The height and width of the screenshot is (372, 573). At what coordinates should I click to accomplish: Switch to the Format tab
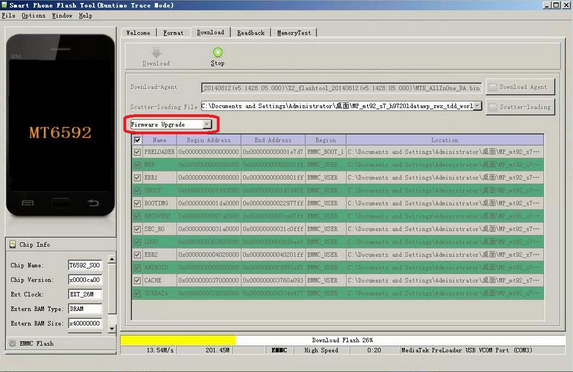[173, 33]
